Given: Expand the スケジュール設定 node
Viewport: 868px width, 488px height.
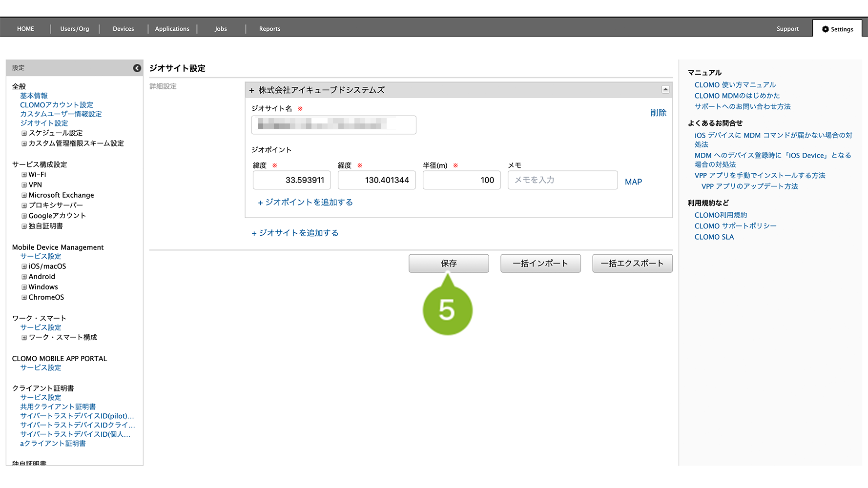Looking at the screenshot, I should 24,133.
